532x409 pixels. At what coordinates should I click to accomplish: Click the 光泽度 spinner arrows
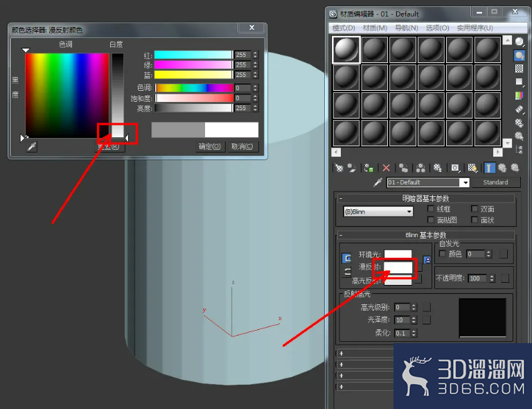coord(414,320)
